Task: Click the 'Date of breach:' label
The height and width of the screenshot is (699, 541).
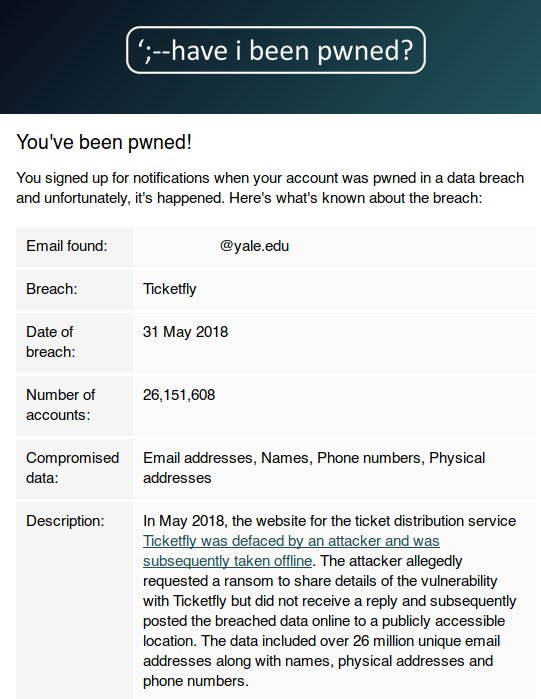Action: 50,342
